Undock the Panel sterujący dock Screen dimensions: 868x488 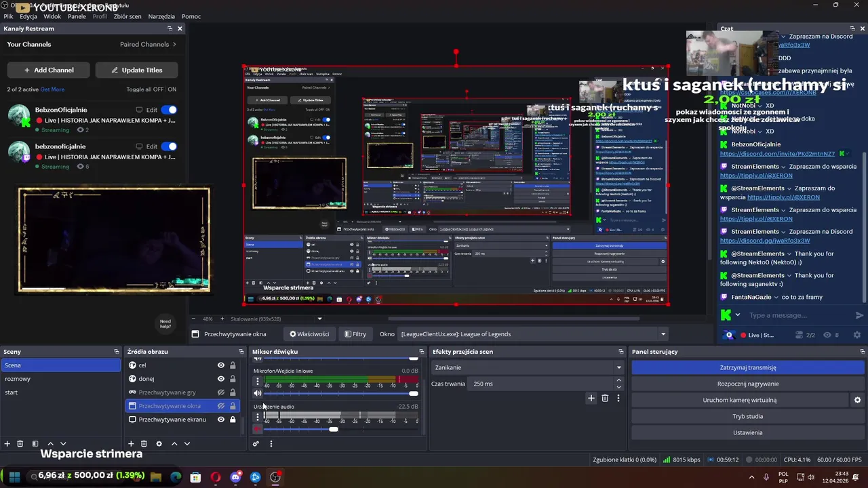coord(862,352)
